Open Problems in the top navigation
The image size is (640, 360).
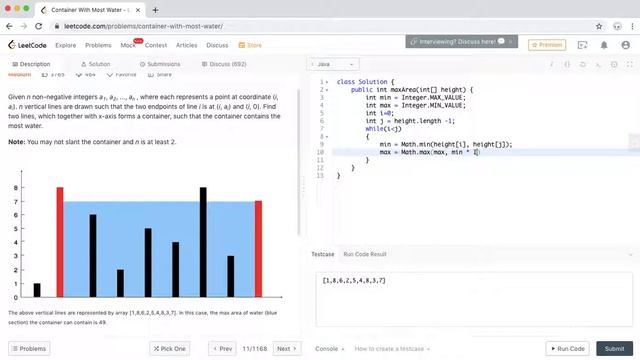(98, 45)
